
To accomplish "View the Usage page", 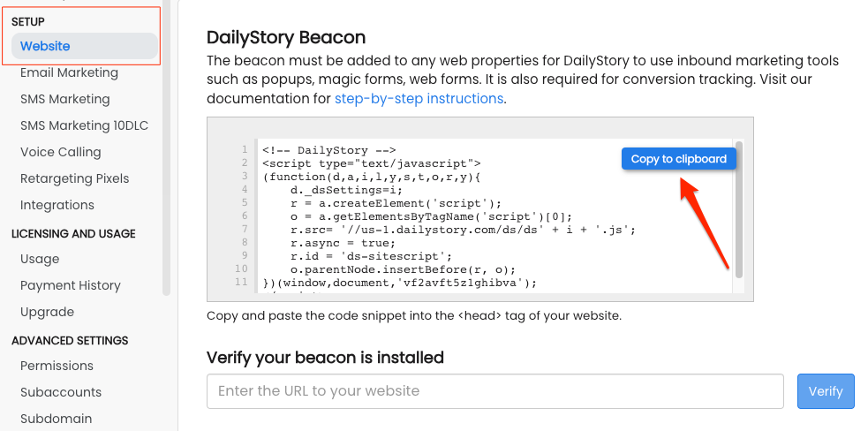I will pyautogui.click(x=40, y=260).
